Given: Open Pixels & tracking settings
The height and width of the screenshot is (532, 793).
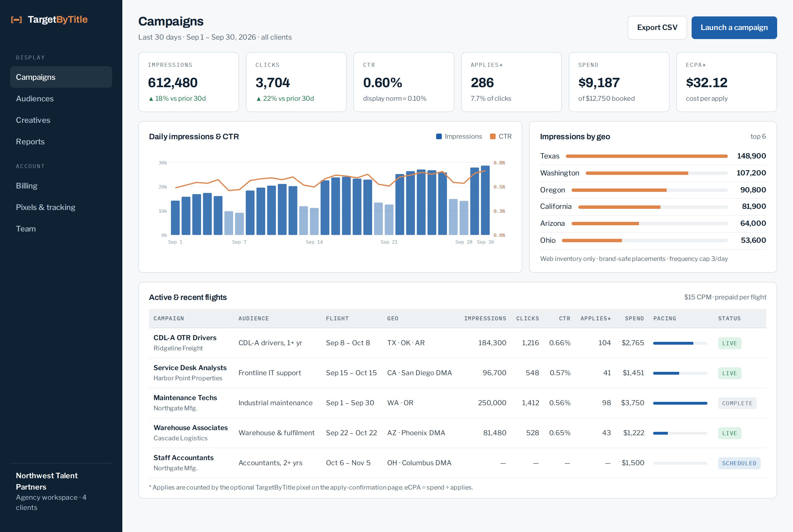Looking at the screenshot, I should pos(61,207).
